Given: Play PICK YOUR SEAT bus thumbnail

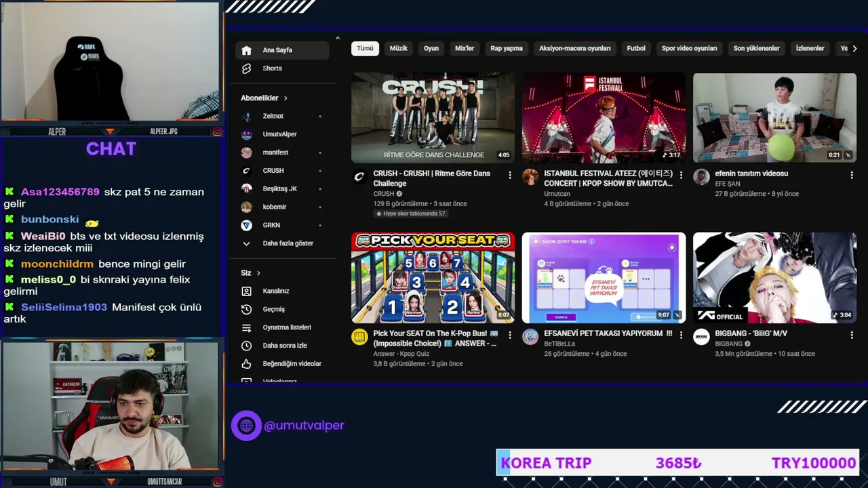Looking at the screenshot, I should pyautogui.click(x=433, y=278).
